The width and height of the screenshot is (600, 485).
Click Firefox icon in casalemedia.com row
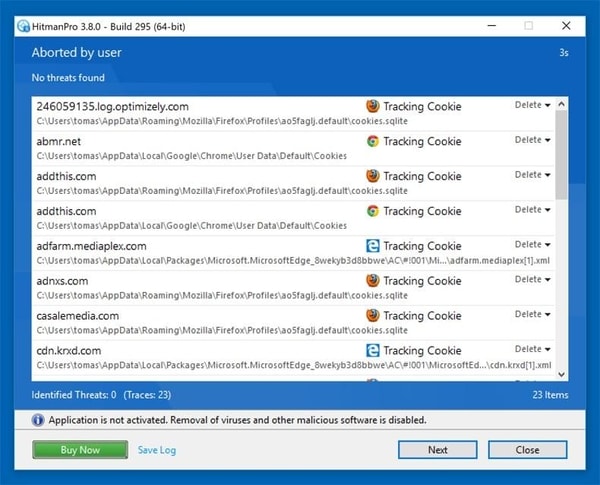click(x=372, y=316)
